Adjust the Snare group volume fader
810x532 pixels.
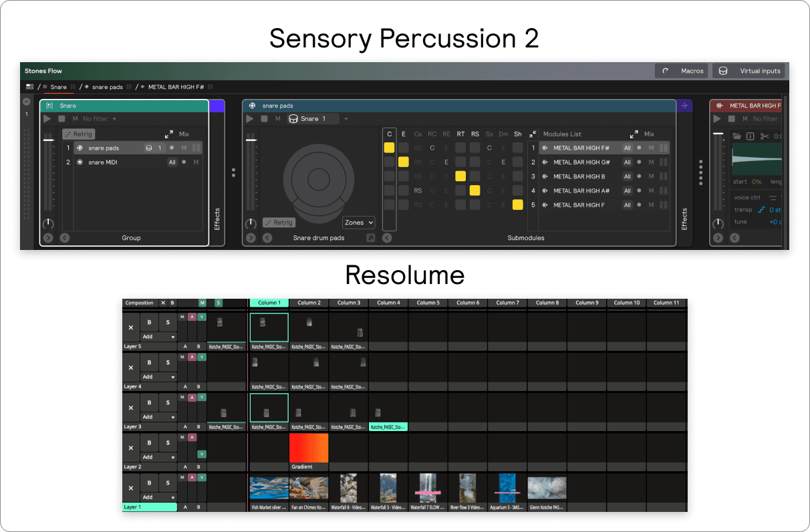pos(49,140)
